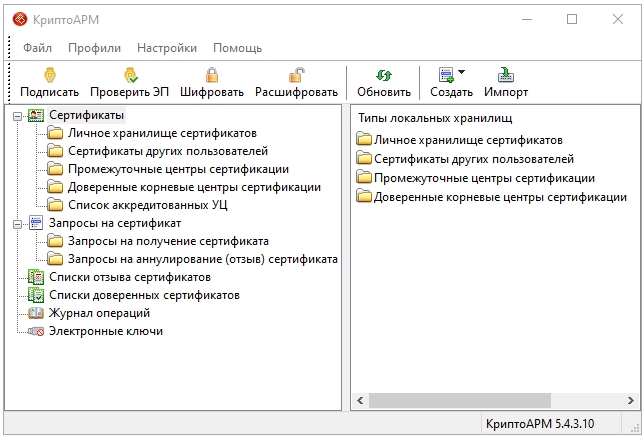Click the Типы локальных хранилищ header

click(435, 118)
